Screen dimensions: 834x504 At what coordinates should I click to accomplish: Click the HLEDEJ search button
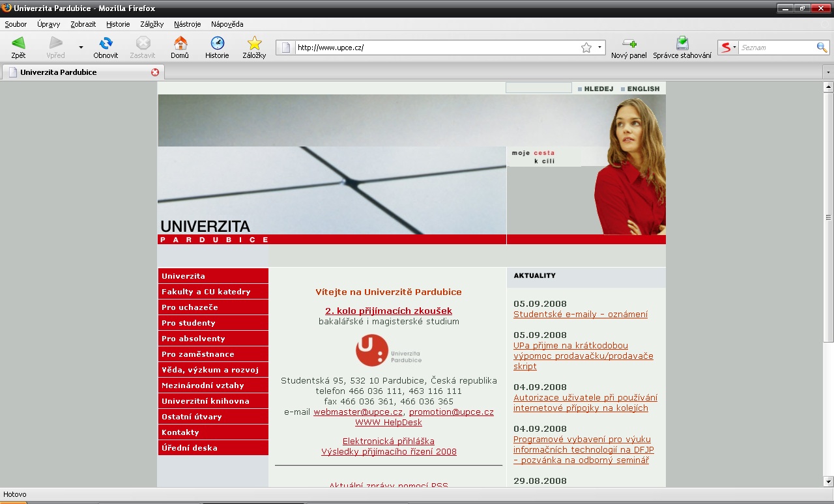point(596,89)
